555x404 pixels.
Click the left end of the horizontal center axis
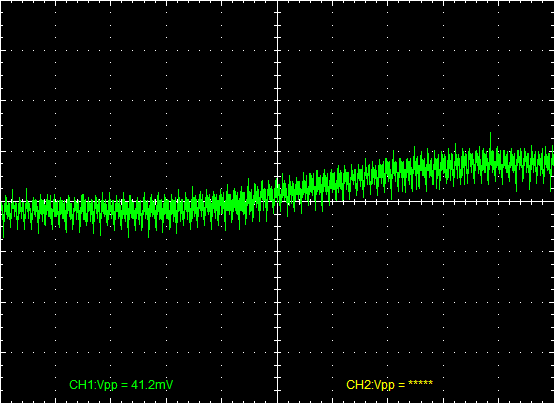2,201
